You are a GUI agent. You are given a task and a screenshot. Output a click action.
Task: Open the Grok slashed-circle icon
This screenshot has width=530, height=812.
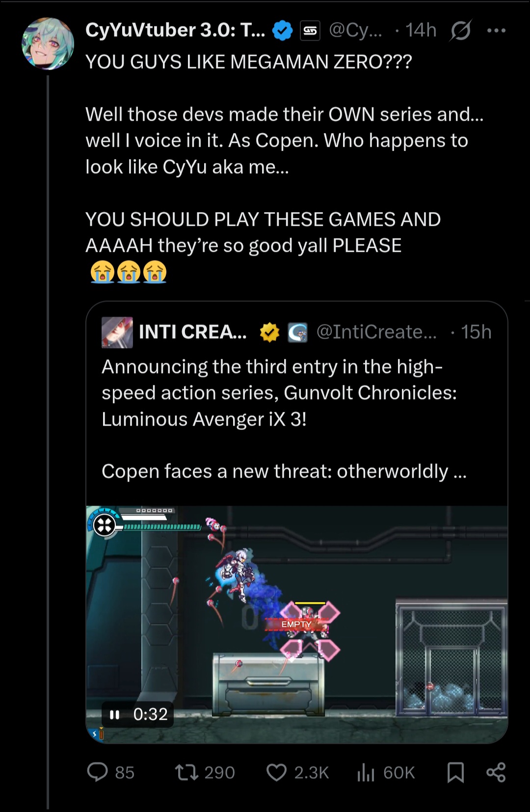click(460, 30)
